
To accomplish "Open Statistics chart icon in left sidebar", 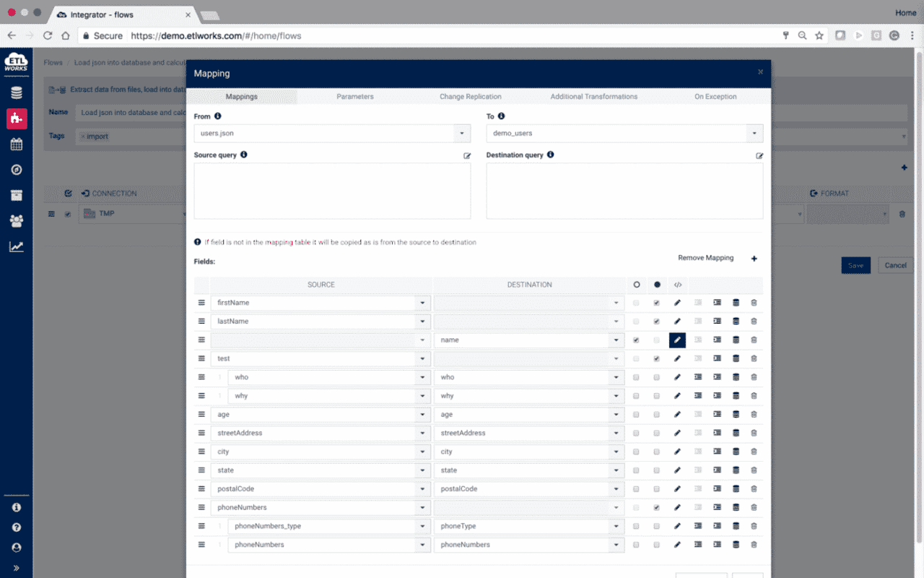I will 16,247.
